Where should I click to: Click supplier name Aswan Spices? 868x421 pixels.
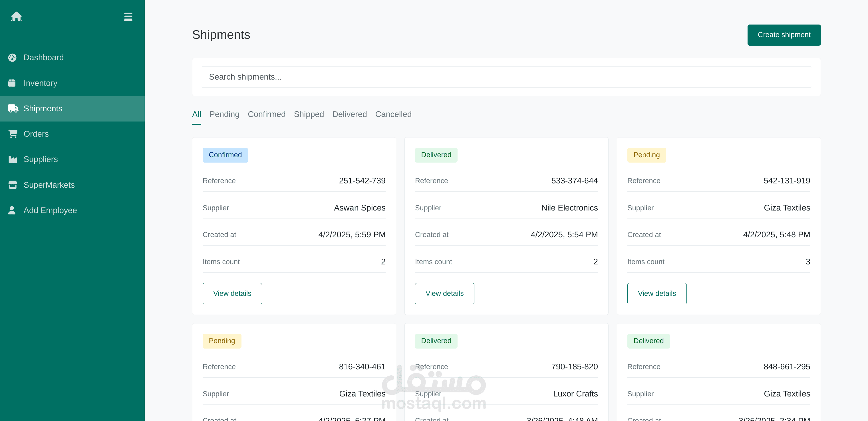click(360, 208)
